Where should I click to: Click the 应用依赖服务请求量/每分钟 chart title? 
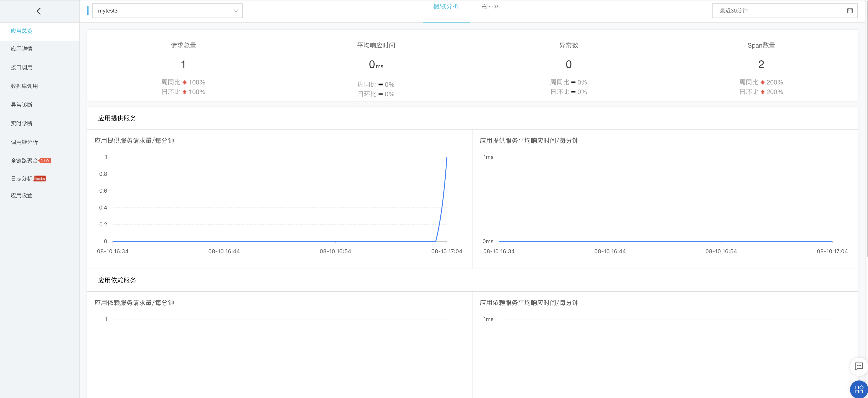tap(134, 303)
